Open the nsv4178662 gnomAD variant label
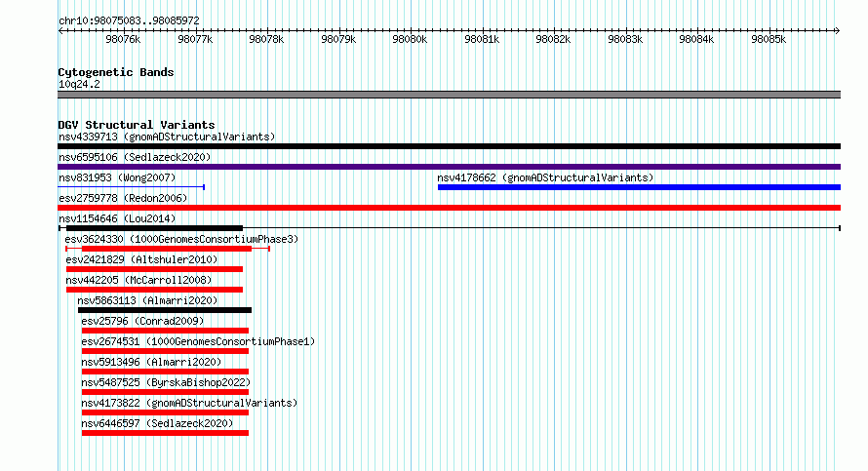This screenshot has width=868, height=471. point(545,177)
